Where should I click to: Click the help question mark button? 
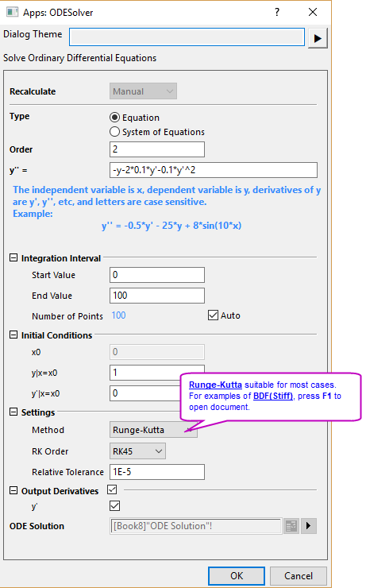tap(277, 12)
